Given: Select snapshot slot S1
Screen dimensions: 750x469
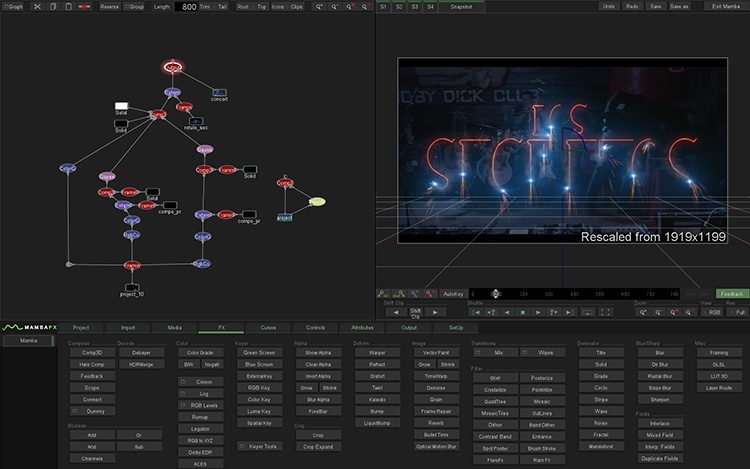Looking at the screenshot, I should [383, 7].
